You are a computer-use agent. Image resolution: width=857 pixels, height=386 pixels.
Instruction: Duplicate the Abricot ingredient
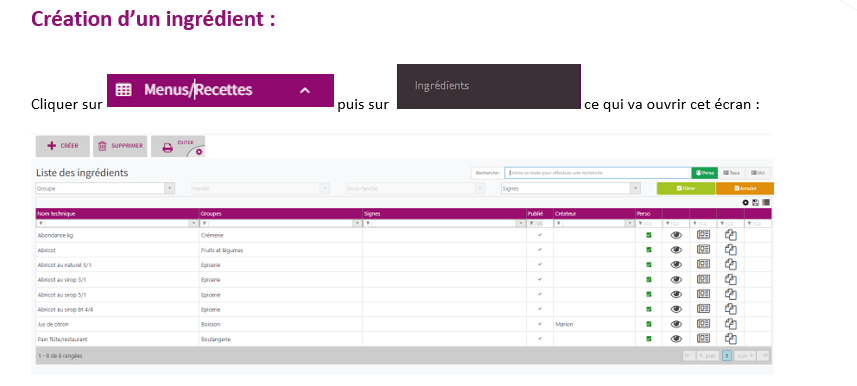(x=731, y=250)
